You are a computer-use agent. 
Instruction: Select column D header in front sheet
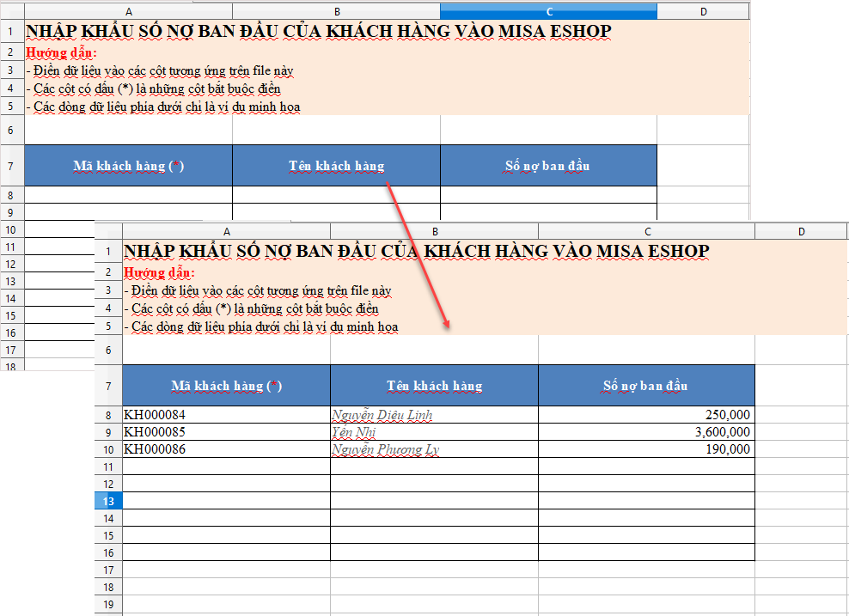(801, 231)
